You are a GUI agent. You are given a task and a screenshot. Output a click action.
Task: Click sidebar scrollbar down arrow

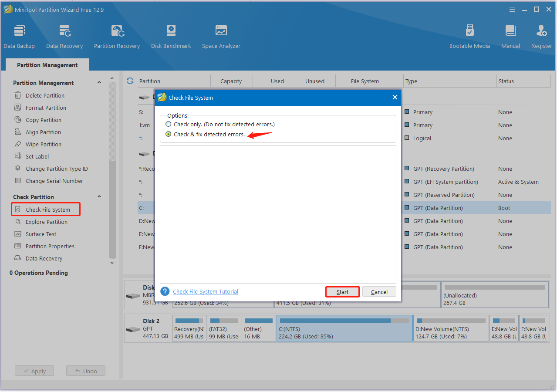tap(112, 263)
